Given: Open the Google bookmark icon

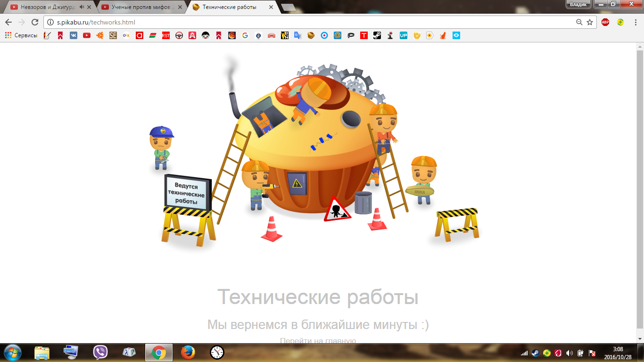Looking at the screenshot, I should point(245,35).
